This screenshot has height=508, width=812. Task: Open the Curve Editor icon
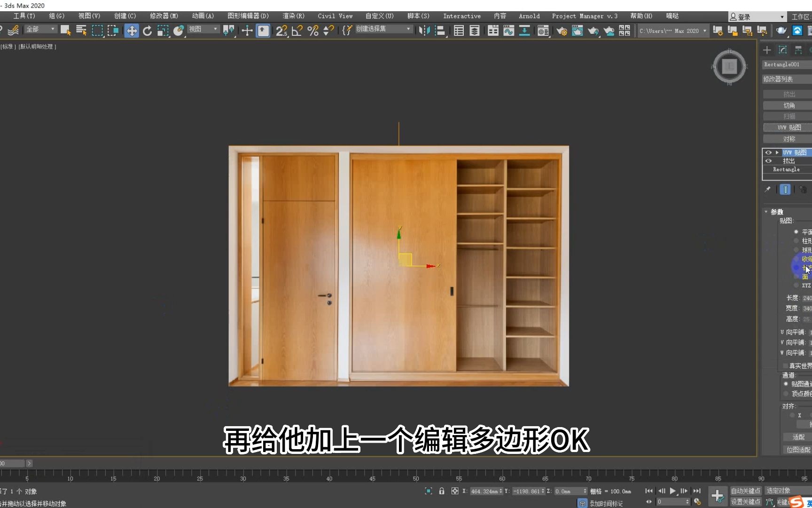[508, 31]
